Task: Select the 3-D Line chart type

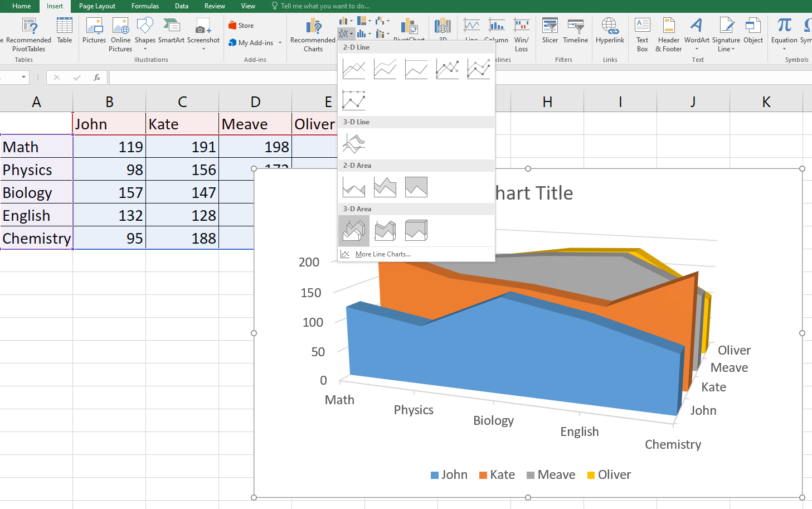Action: pyautogui.click(x=354, y=144)
